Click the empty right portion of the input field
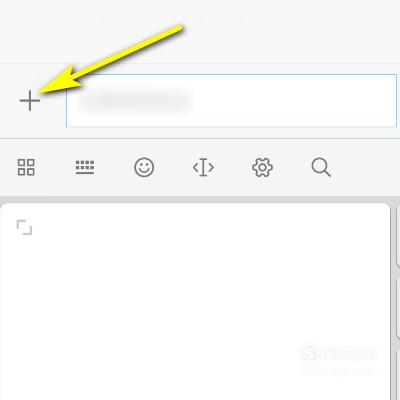This screenshot has height=400, width=400. [293, 101]
